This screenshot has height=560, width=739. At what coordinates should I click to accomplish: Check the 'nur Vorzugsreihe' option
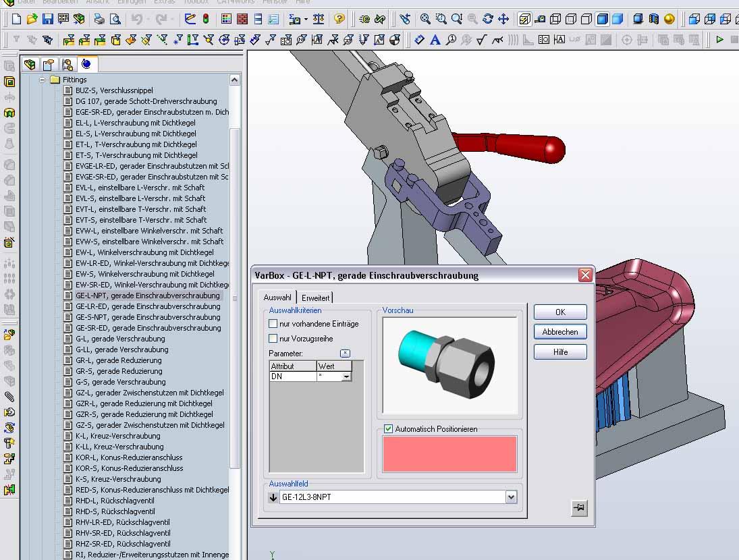click(x=273, y=339)
